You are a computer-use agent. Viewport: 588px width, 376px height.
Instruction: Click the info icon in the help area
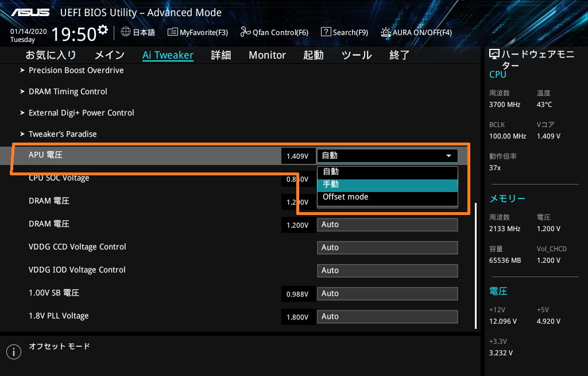pos(14,352)
